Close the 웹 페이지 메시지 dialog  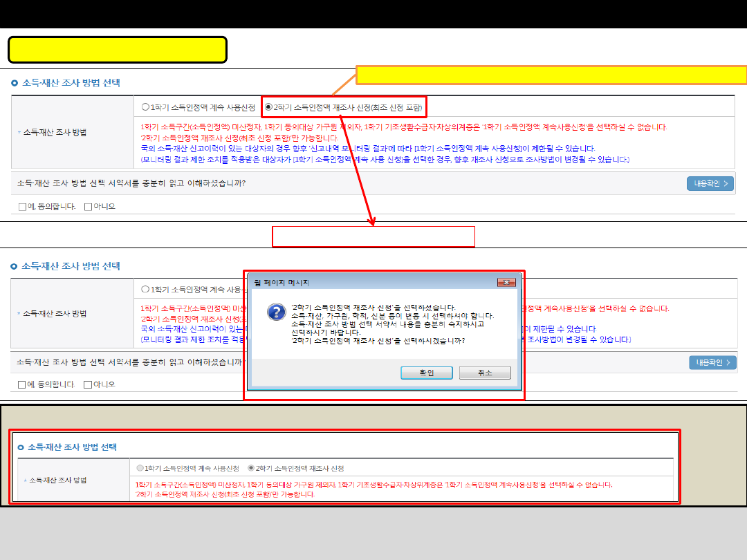pos(506,283)
